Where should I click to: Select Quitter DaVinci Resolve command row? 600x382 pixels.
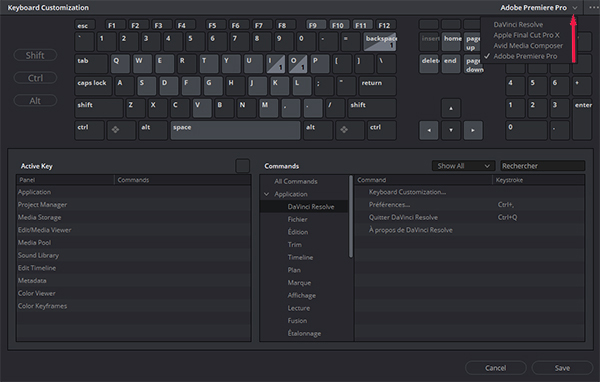click(470, 217)
